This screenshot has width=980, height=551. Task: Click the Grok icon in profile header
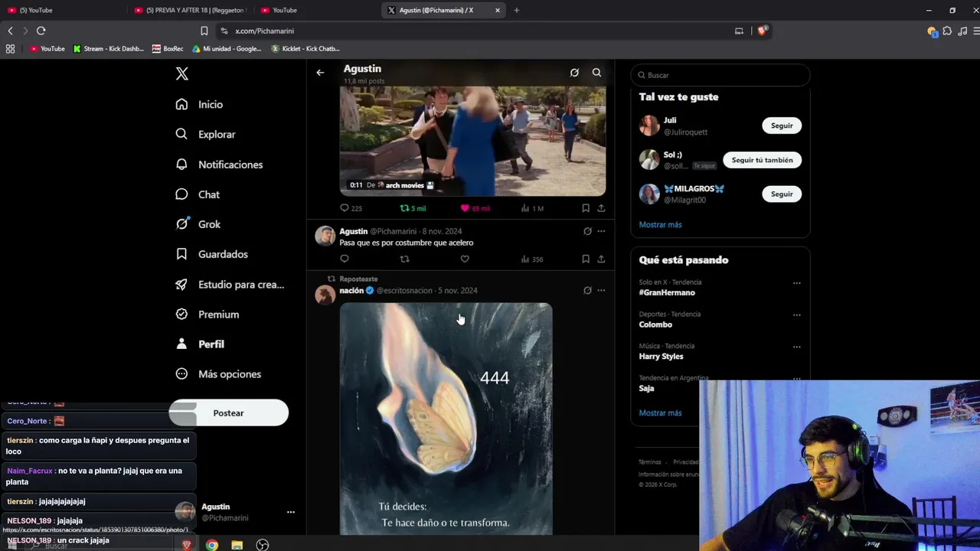(x=574, y=73)
